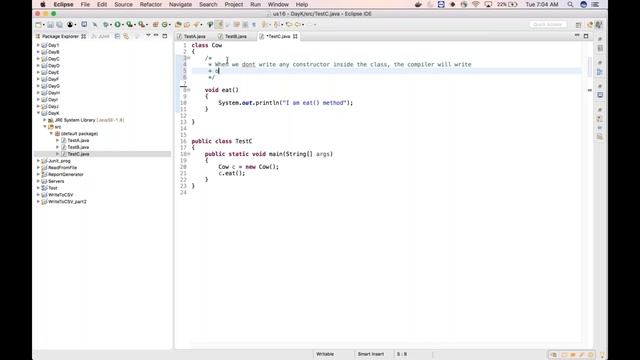
Task: Select TestB.java in Package Explorer
Action: pyautogui.click(x=78, y=147)
